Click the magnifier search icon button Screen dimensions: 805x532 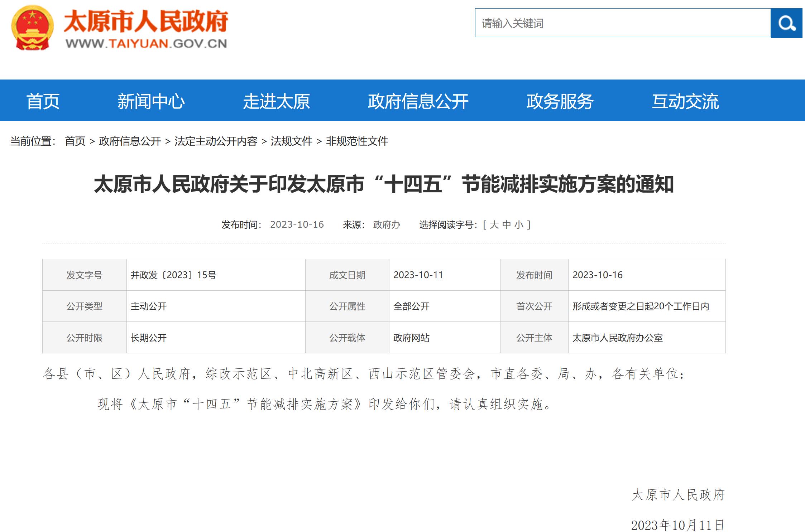click(x=786, y=23)
